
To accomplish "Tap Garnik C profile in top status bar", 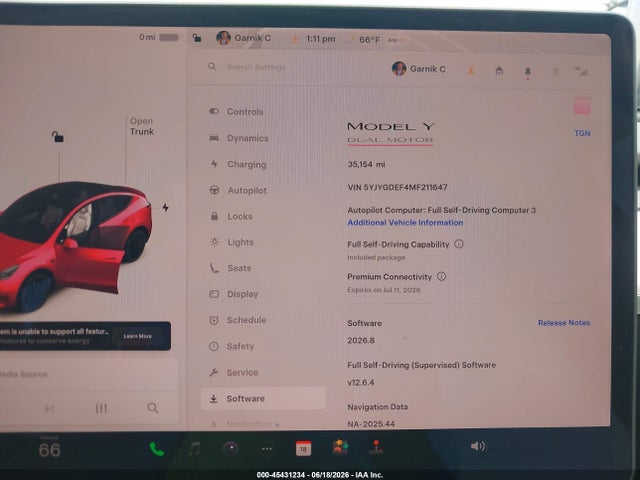I will [244, 38].
